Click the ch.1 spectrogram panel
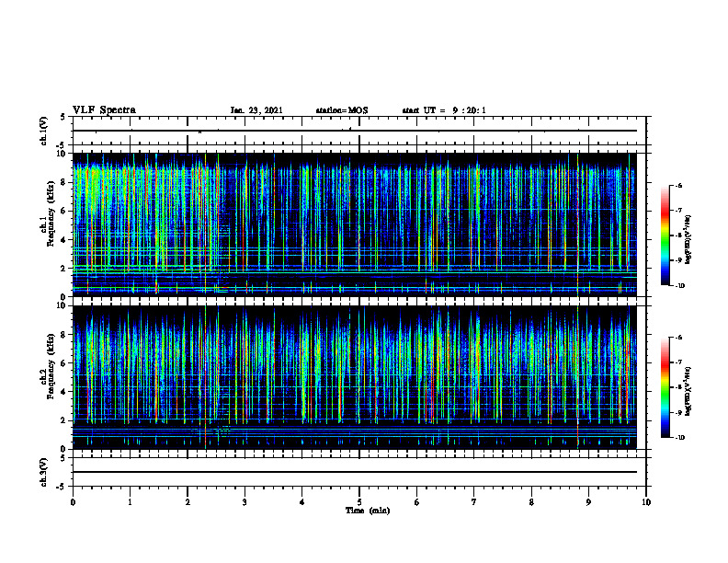This screenshot has width=728, height=563. [x=354, y=224]
